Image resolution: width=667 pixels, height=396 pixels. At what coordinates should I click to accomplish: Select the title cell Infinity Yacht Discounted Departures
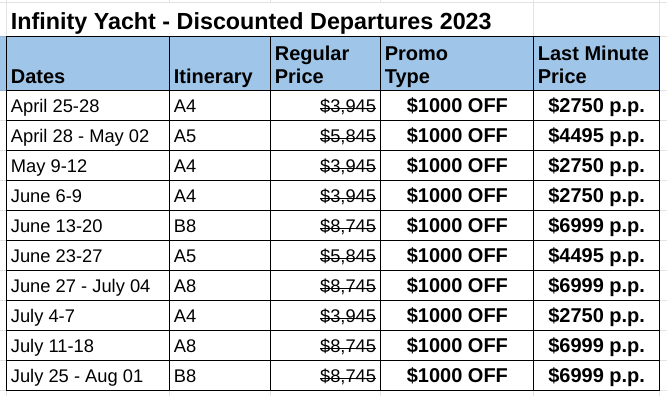(251, 21)
